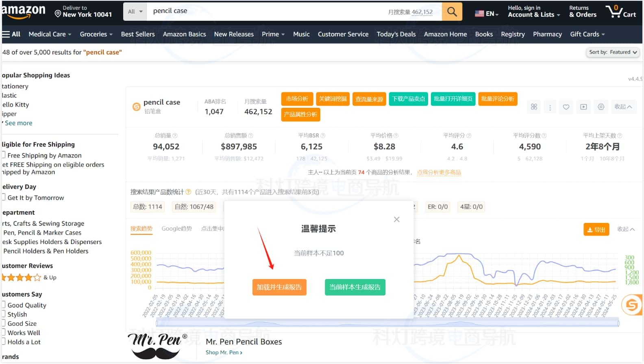Viewport: 644px width, 364px height.
Task: Click 加载并生成报告 in the dialog
Action: pyautogui.click(x=279, y=287)
